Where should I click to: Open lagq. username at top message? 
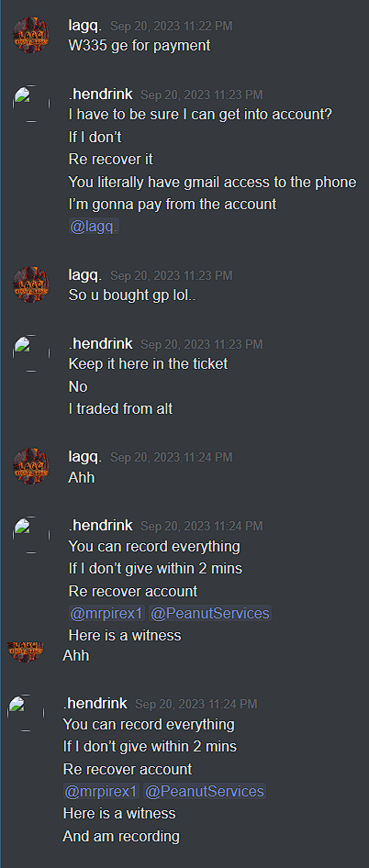[84, 26]
